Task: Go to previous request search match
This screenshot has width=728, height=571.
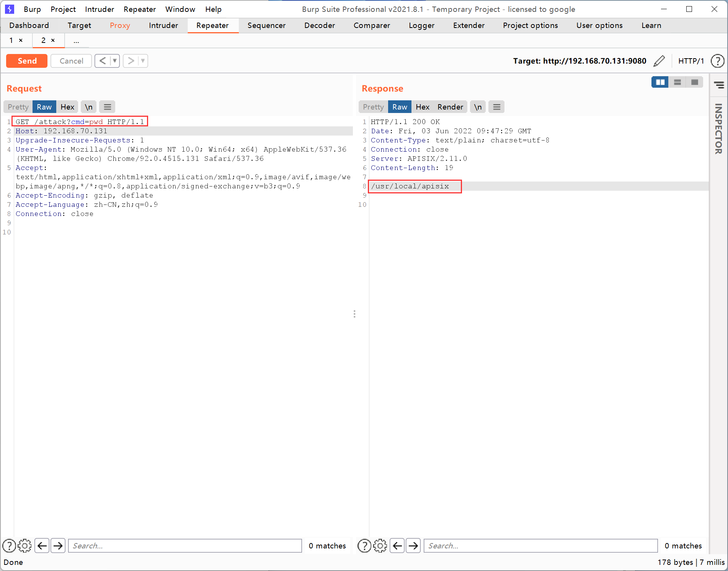Action: [x=42, y=546]
